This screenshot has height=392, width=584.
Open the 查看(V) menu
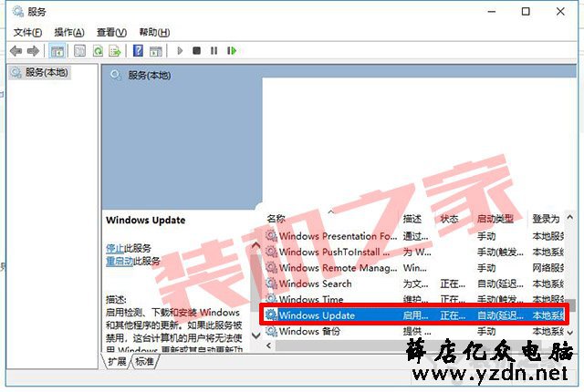[111, 32]
